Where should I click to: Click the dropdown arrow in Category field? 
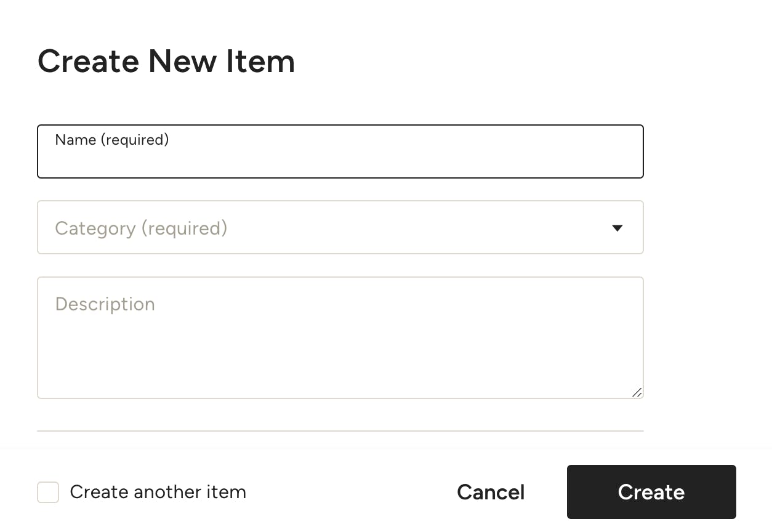click(x=617, y=228)
